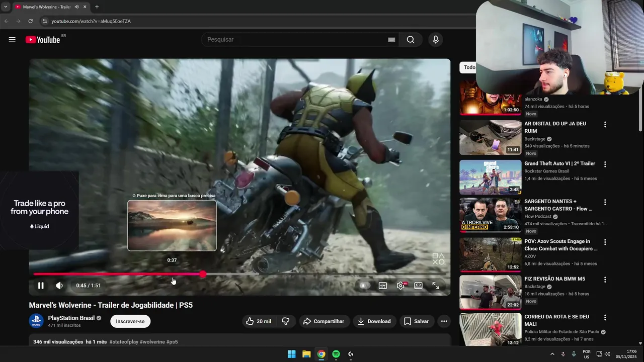
Task: Click the seek preview thumbnail at 0:37
Action: coord(172,225)
